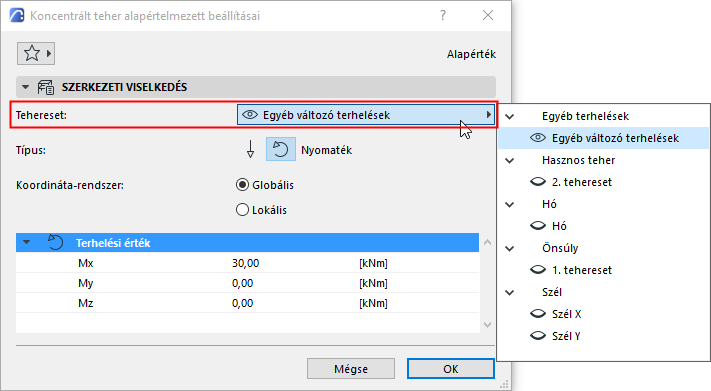Toggle eye icon of Szél Y
Viewport: 711px width, 391px height.
(538, 336)
